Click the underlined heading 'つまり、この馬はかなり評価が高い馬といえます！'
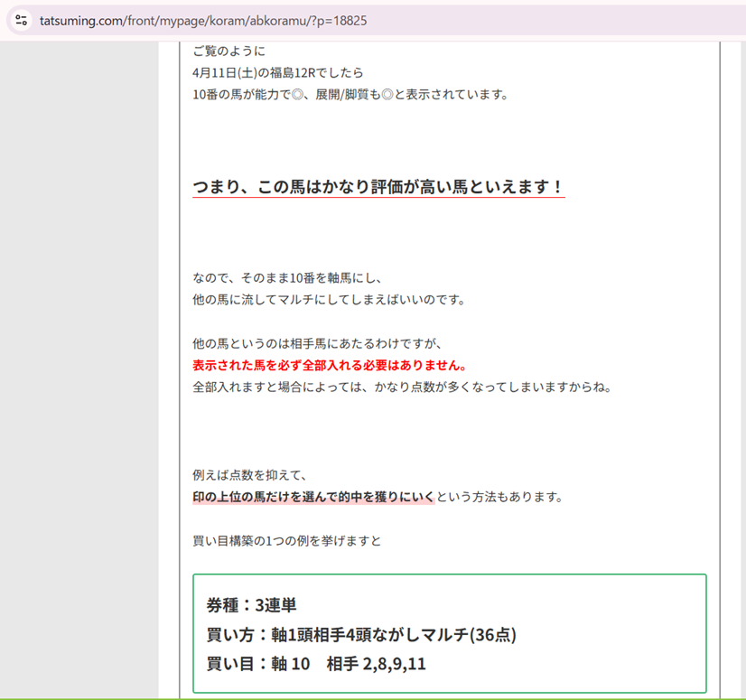The image size is (746, 700). pos(378,187)
